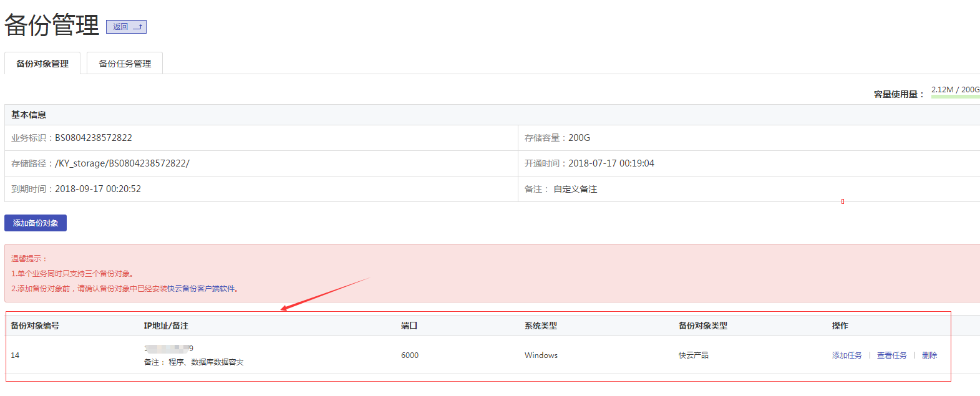980x396 pixels.
Task: Click the 备份对象编号 column header
Action: pyautogui.click(x=35, y=326)
